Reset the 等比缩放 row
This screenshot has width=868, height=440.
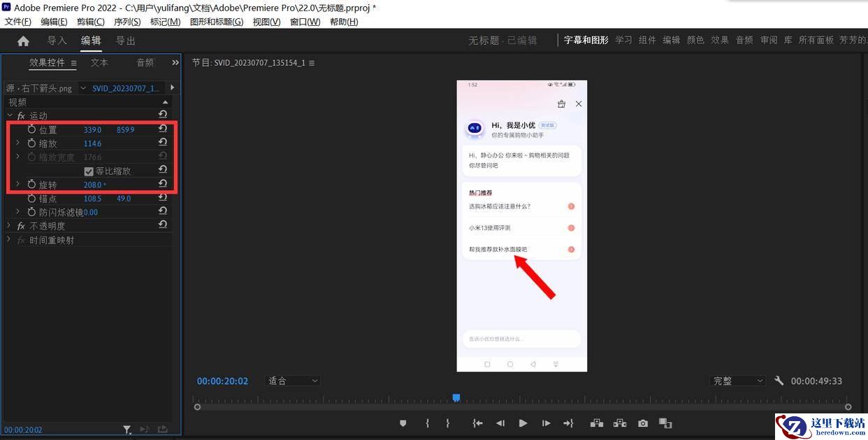click(x=163, y=170)
